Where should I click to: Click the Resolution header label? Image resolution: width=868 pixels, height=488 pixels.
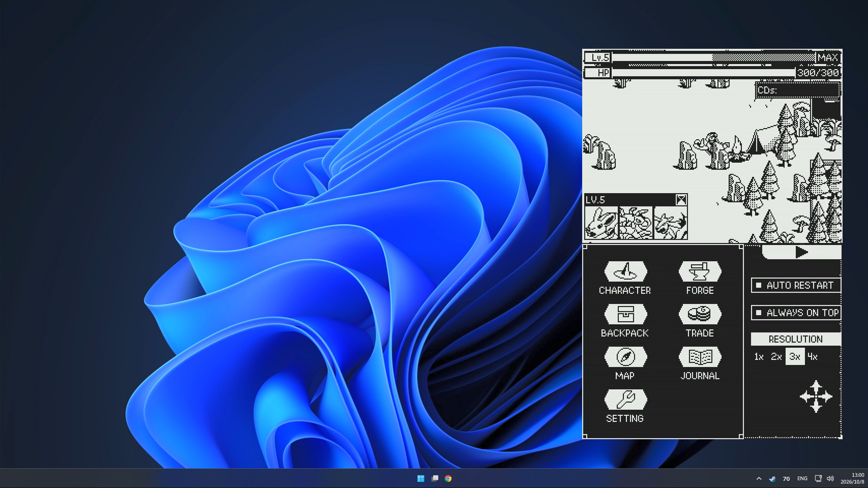tap(796, 339)
